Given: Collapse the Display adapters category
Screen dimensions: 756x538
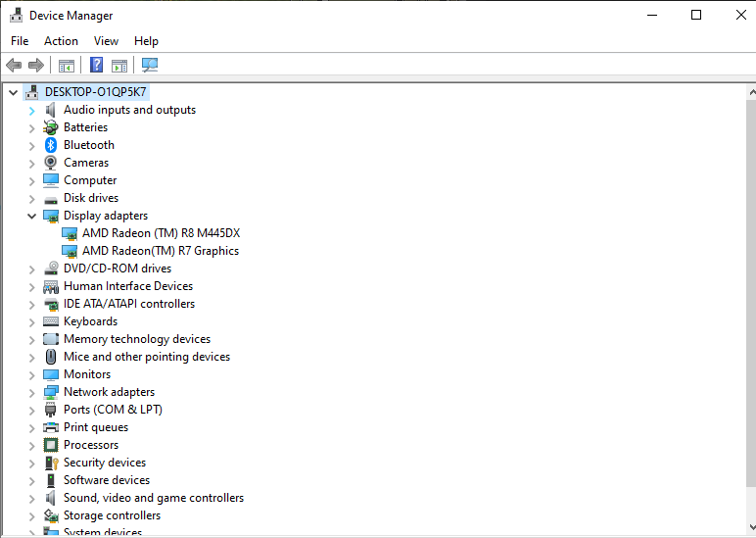Looking at the screenshot, I should (31, 217).
